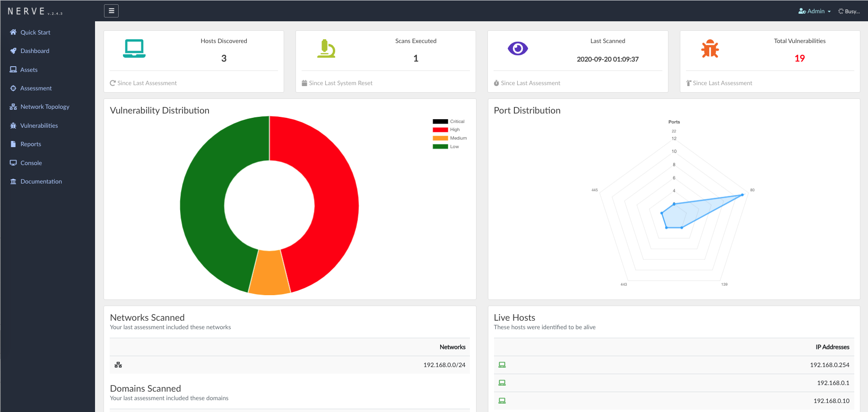
Task: Click the laptop icon for host 192.168.0.10
Action: [x=502, y=401]
